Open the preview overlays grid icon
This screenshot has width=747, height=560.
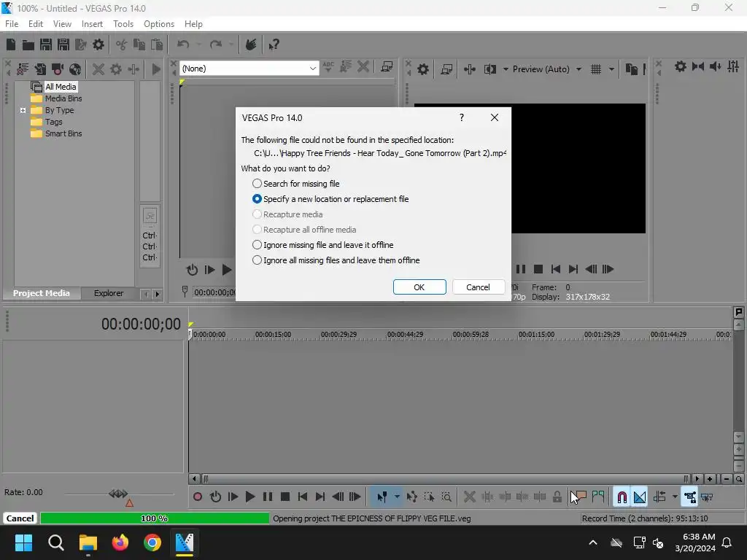pos(596,69)
